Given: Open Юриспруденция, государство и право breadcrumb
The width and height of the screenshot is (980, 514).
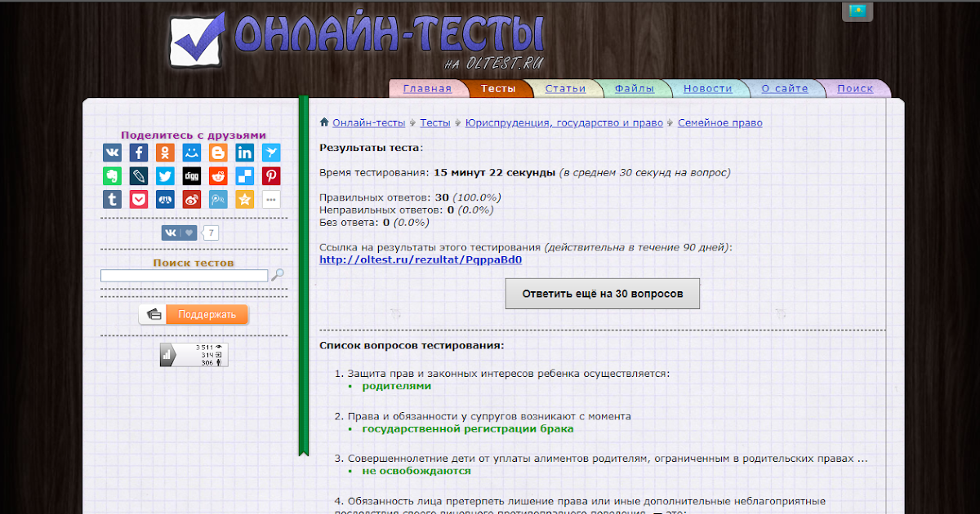Looking at the screenshot, I should click(x=564, y=123).
